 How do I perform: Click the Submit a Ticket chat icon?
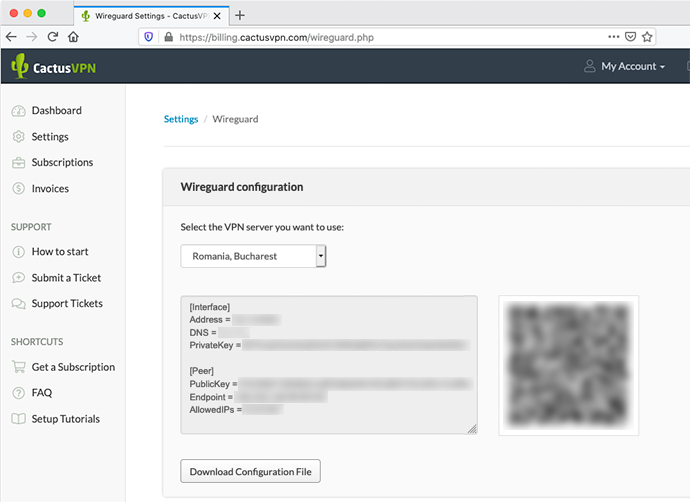coord(18,278)
